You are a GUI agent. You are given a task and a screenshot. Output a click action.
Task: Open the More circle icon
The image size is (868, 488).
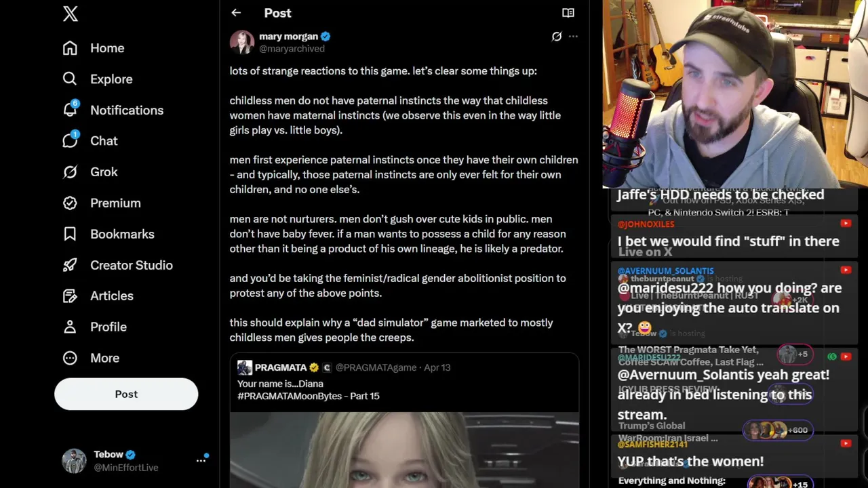click(70, 358)
